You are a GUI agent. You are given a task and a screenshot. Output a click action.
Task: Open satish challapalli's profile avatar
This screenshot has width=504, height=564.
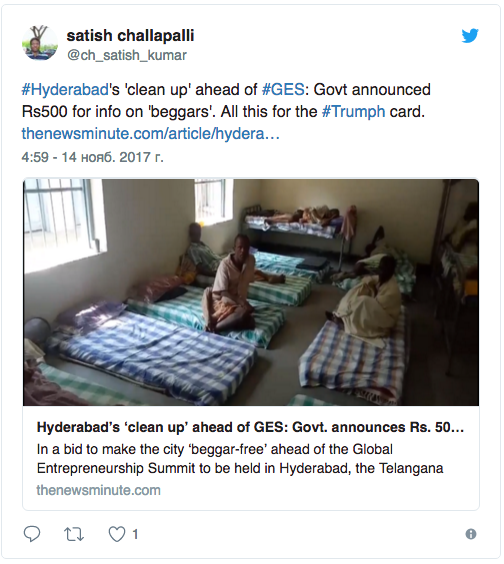point(40,42)
